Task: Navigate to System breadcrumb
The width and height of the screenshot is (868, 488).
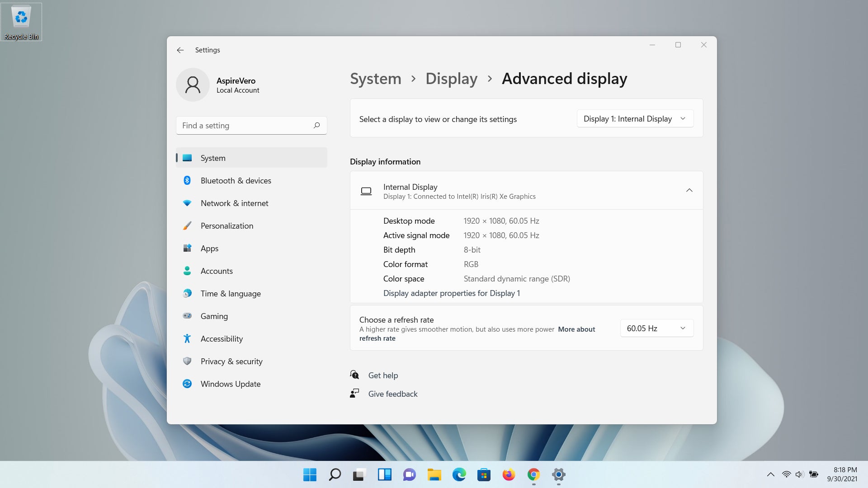Action: pyautogui.click(x=376, y=79)
